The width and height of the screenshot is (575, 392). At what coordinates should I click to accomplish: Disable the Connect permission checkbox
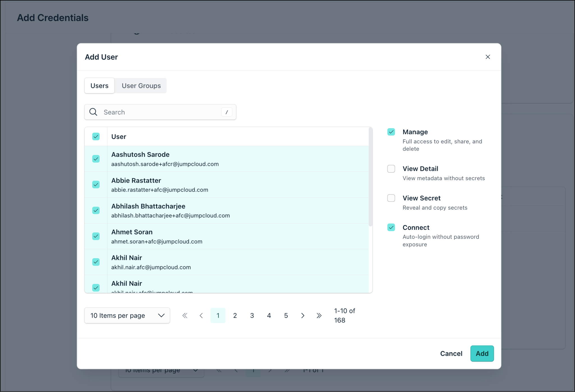point(391,227)
